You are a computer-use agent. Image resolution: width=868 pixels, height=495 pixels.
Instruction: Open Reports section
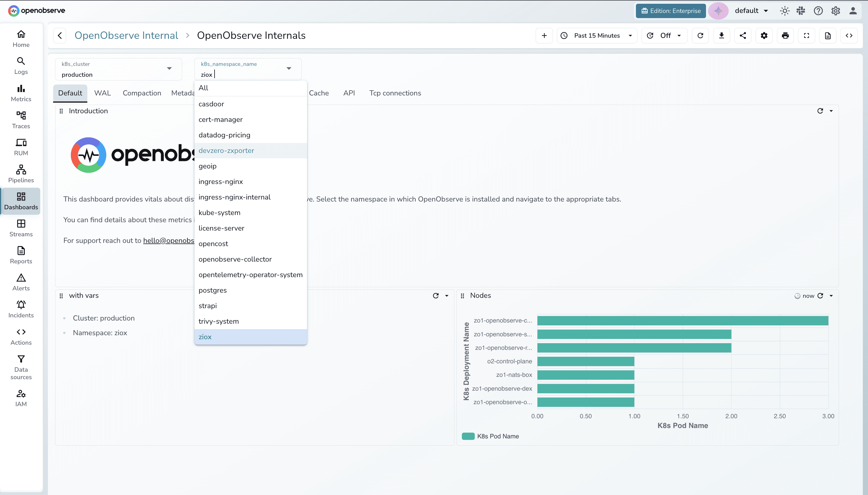click(x=21, y=255)
